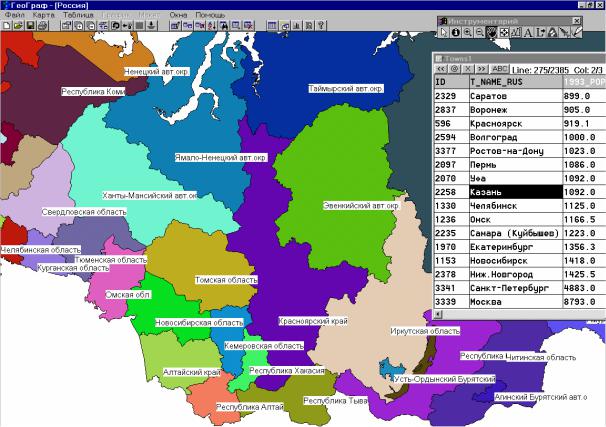This screenshot has width=606, height=427.
Task: Select the Красноярск cell
Action: 516,123
